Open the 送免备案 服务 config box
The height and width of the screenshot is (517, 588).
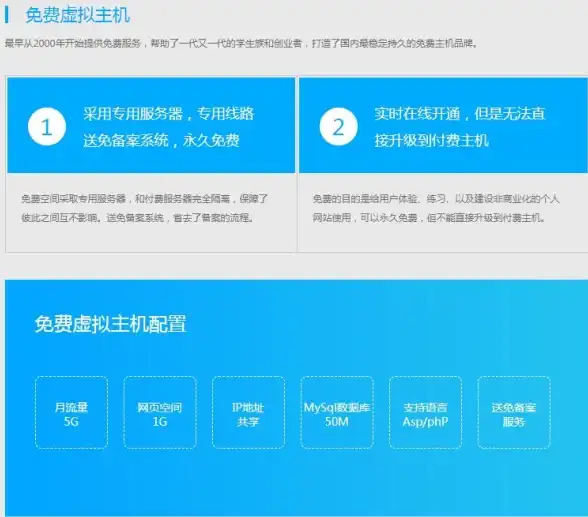tap(514, 412)
